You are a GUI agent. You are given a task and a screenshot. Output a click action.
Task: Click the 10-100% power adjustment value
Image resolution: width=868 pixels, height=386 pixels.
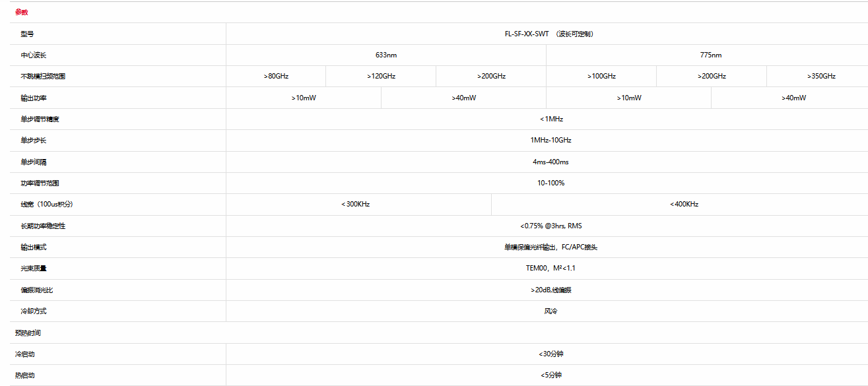pyautogui.click(x=551, y=183)
